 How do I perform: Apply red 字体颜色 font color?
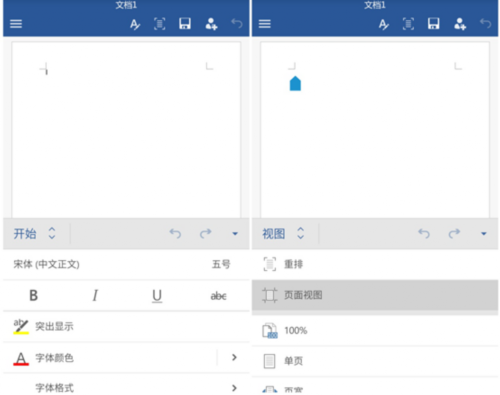[110, 358]
